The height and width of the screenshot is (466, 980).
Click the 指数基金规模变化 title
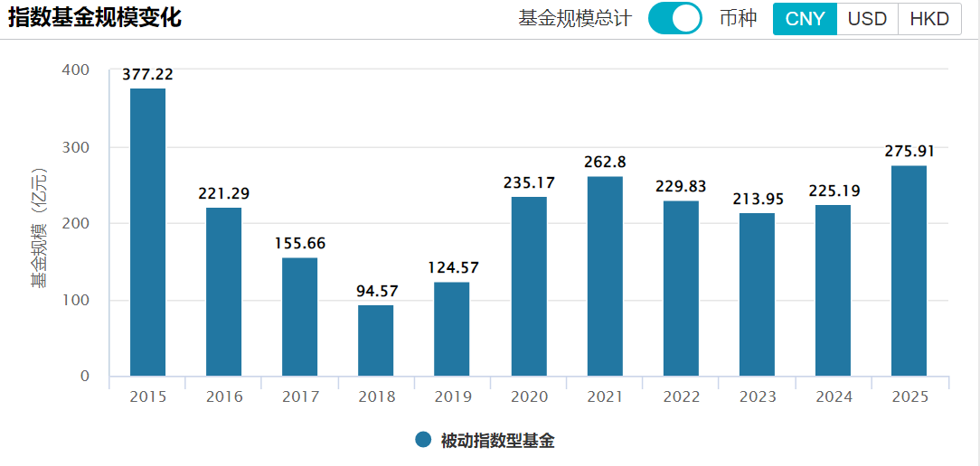[95, 18]
